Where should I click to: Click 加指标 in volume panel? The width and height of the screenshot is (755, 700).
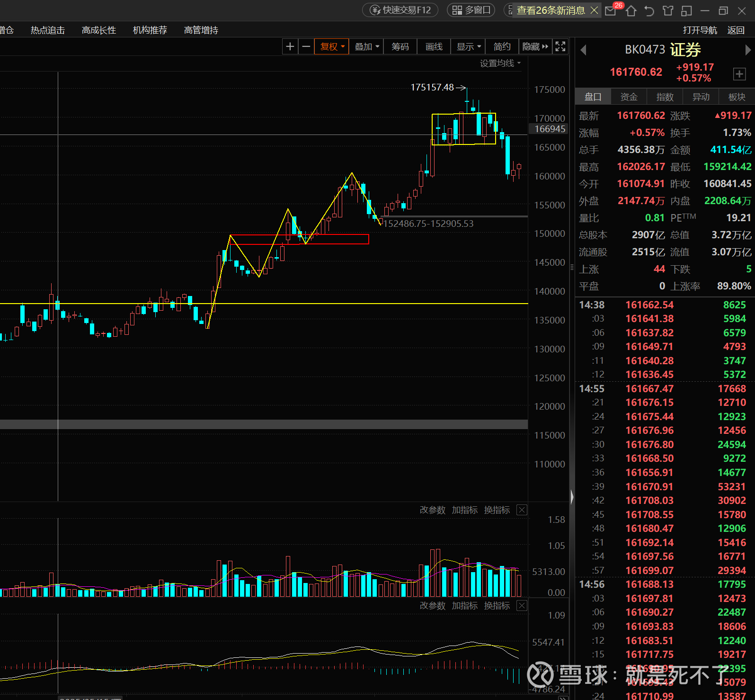465,510
